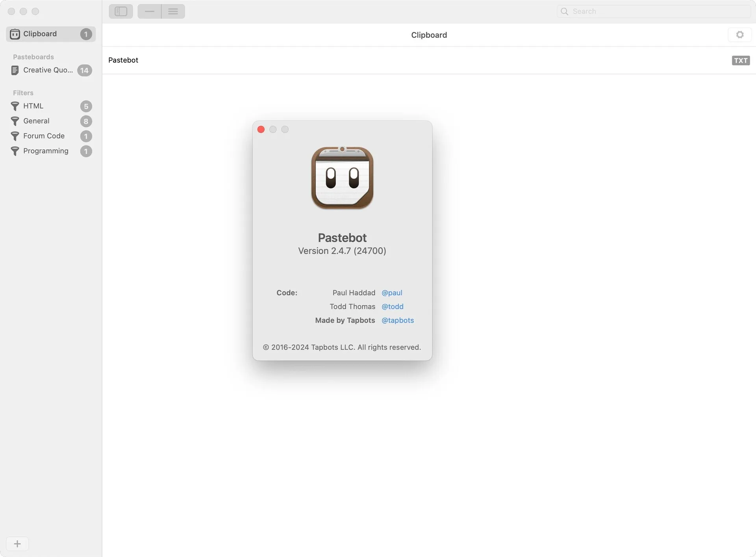Click the Creative Quo... pasteboard document icon
756x557 pixels.
coord(15,70)
